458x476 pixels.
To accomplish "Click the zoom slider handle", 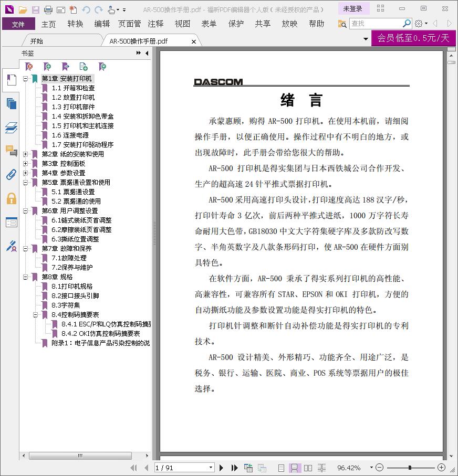I will 410,468.
